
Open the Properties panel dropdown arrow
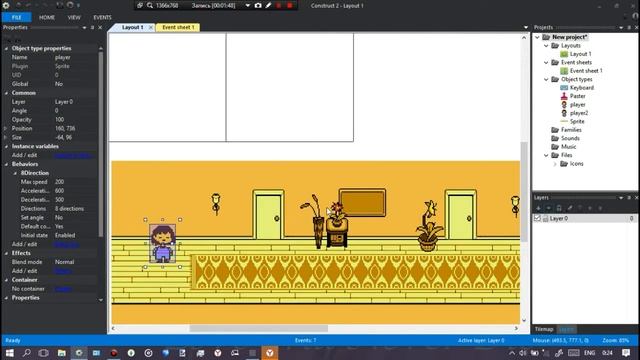(x=84, y=27)
